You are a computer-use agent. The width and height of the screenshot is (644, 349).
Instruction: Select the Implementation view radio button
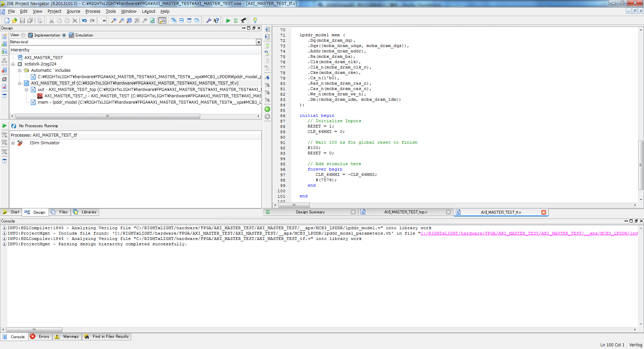pos(23,35)
